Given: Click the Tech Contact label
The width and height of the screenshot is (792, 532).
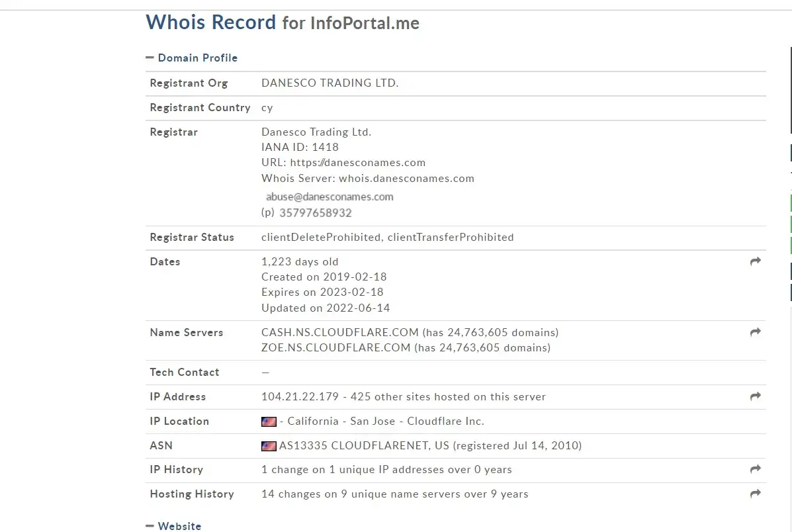Looking at the screenshot, I should point(185,373).
